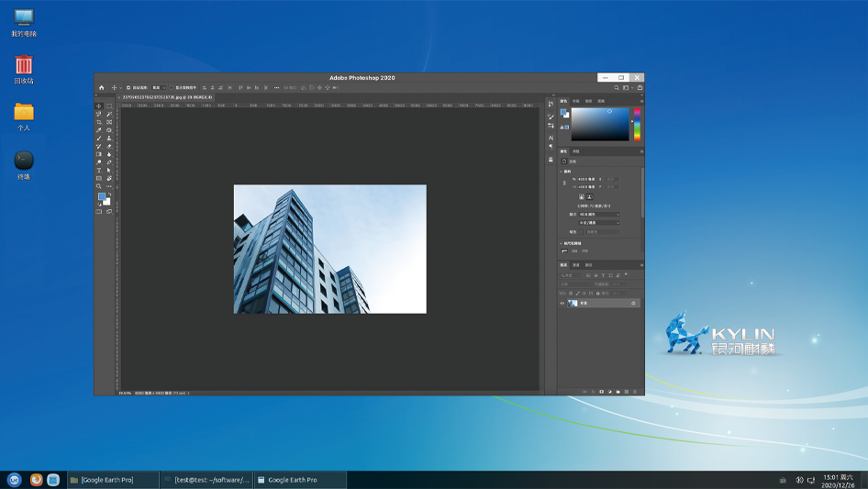This screenshot has width=868, height=489.
Task: Select the Gradient tool
Action: click(98, 154)
